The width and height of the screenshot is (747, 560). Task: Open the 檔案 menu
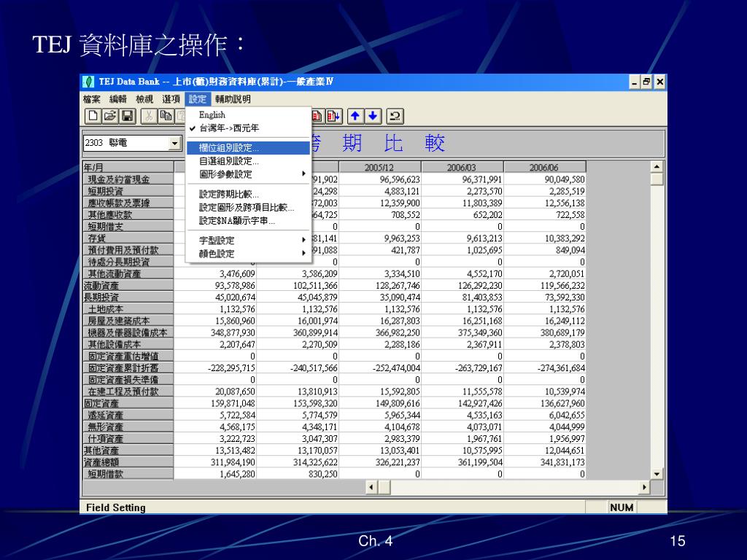point(91,99)
